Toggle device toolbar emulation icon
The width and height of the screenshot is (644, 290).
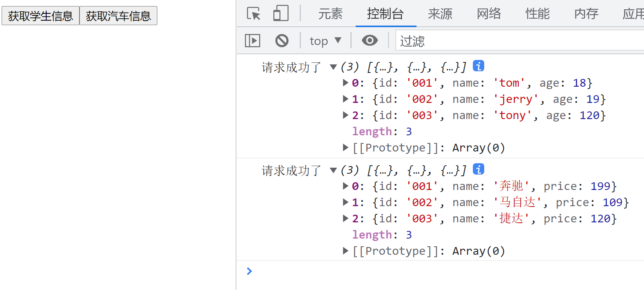point(281,14)
